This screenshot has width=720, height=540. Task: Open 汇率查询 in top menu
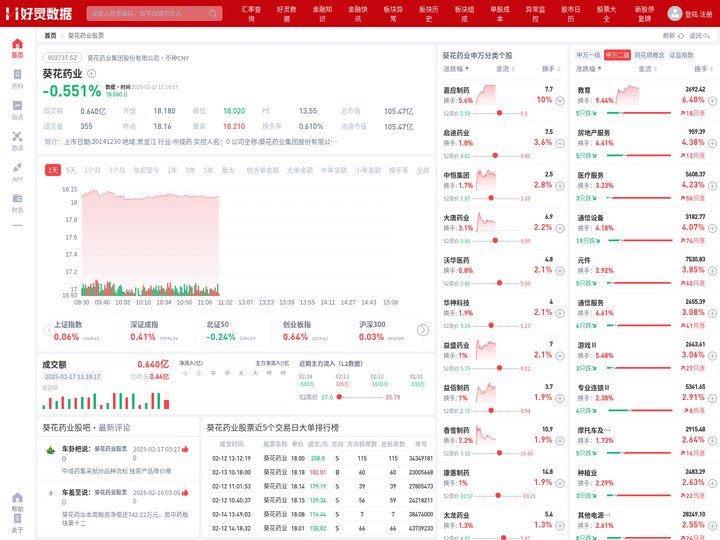click(x=251, y=14)
